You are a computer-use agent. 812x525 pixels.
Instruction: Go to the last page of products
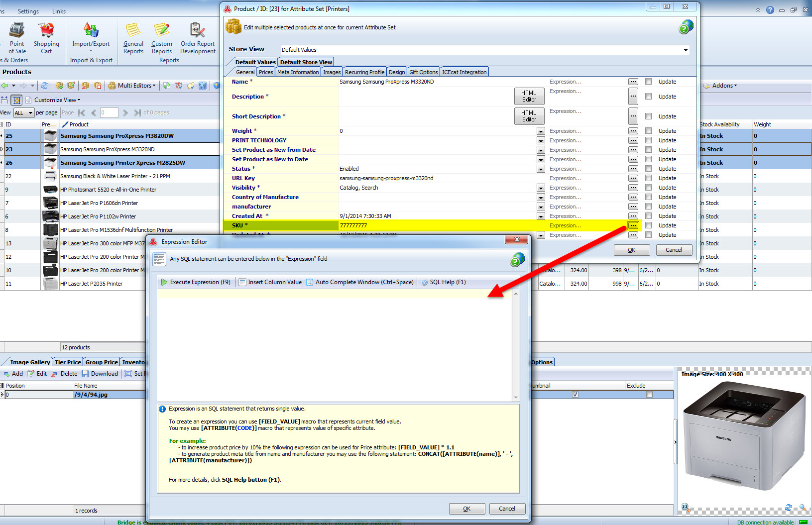pos(137,113)
